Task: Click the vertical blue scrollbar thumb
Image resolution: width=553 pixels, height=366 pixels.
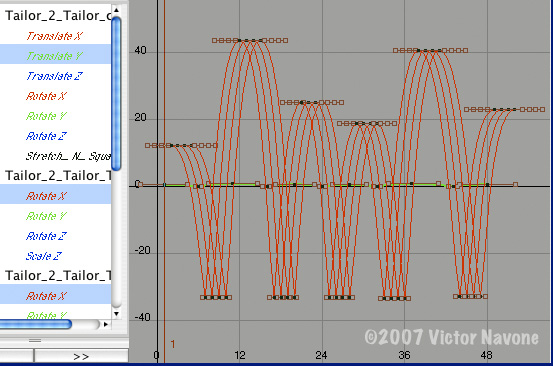Action: coord(116,93)
